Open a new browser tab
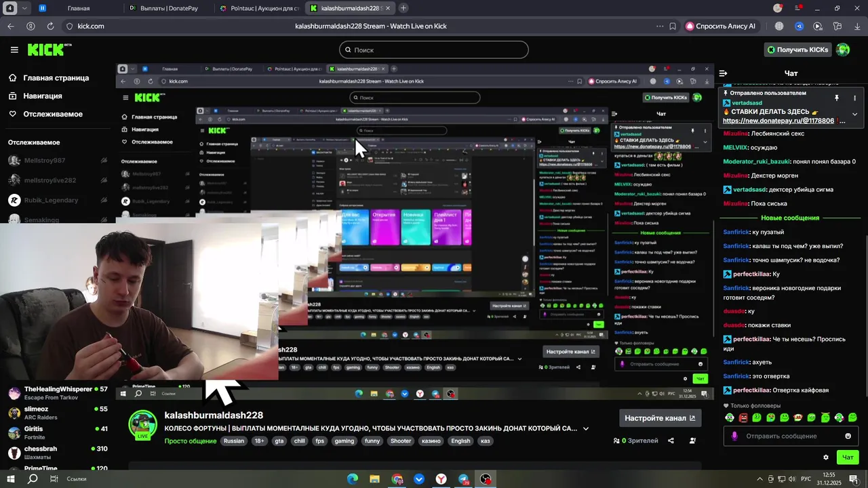Viewport: 868px width, 488px height. [x=403, y=8]
